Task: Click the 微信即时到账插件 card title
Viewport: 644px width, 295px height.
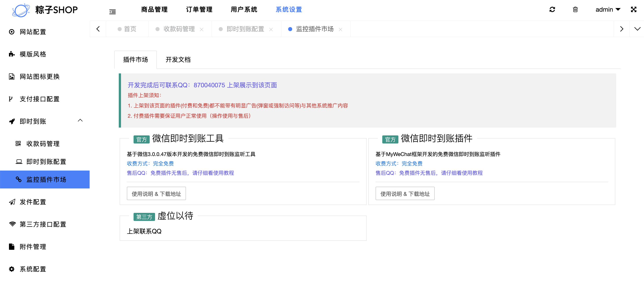Action: [437, 138]
